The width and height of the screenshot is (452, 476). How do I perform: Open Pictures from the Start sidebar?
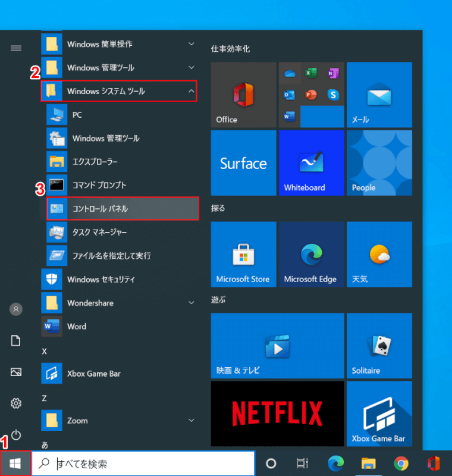pos(16,372)
